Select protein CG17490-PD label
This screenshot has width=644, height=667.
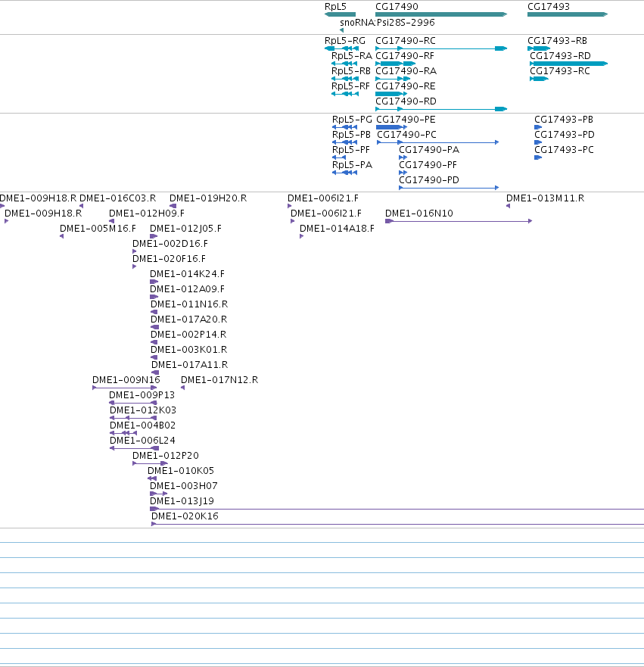pyautogui.click(x=429, y=180)
